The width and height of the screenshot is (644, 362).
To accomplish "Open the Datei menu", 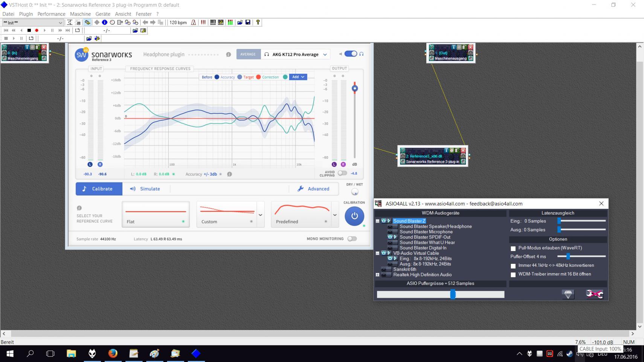I will tap(8, 14).
